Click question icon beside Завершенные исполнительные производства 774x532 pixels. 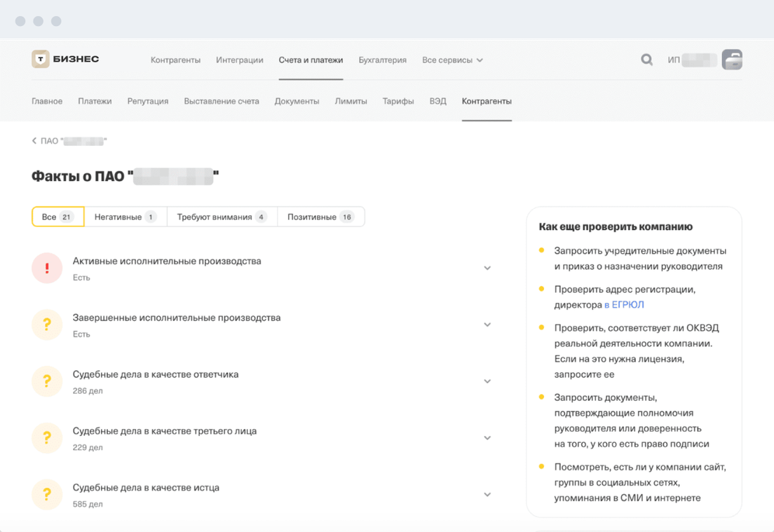pyautogui.click(x=47, y=325)
